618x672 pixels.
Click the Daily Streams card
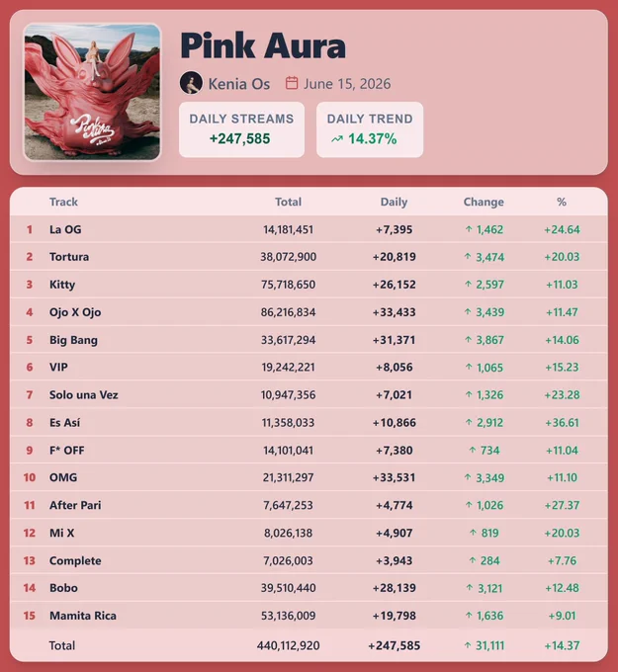click(242, 129)
